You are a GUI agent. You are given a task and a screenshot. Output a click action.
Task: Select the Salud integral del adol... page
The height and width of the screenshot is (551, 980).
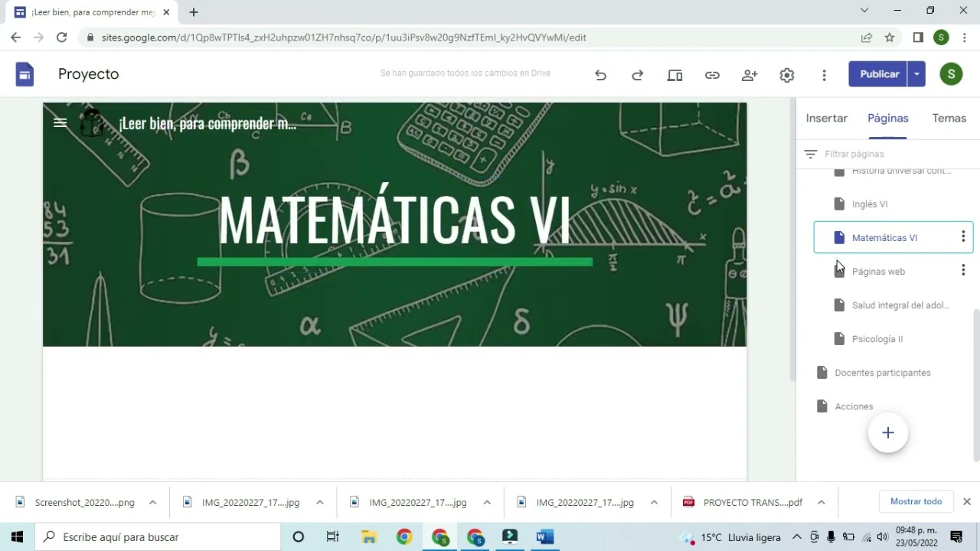coord(893,305)
